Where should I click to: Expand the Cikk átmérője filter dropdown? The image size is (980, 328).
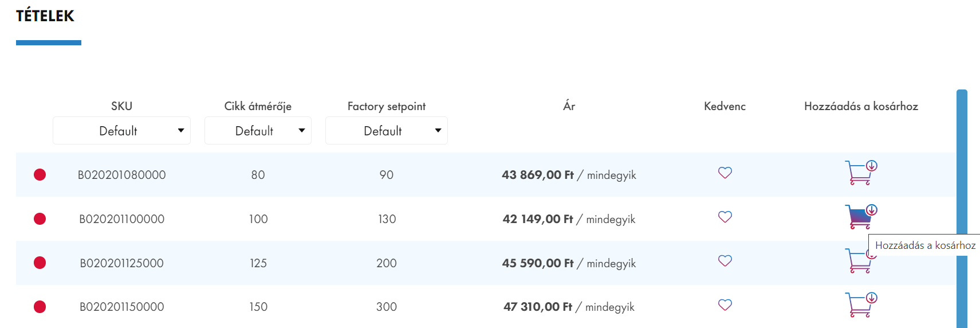pyautogui.click(x=258, y=131)
